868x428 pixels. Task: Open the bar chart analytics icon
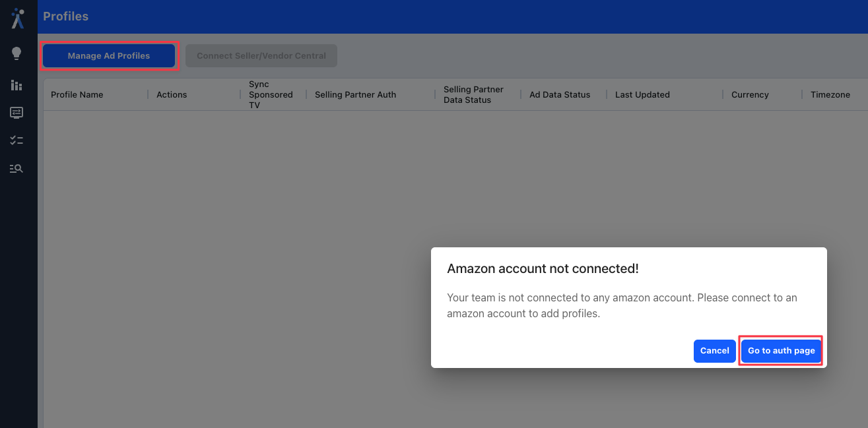click(x=17, y=85)
